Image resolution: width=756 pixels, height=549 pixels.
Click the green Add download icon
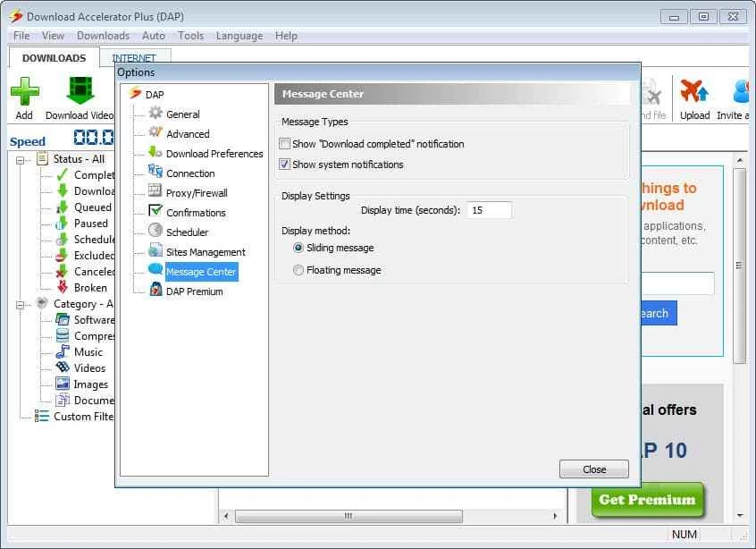pyautogui.click(x=24, y=91)
